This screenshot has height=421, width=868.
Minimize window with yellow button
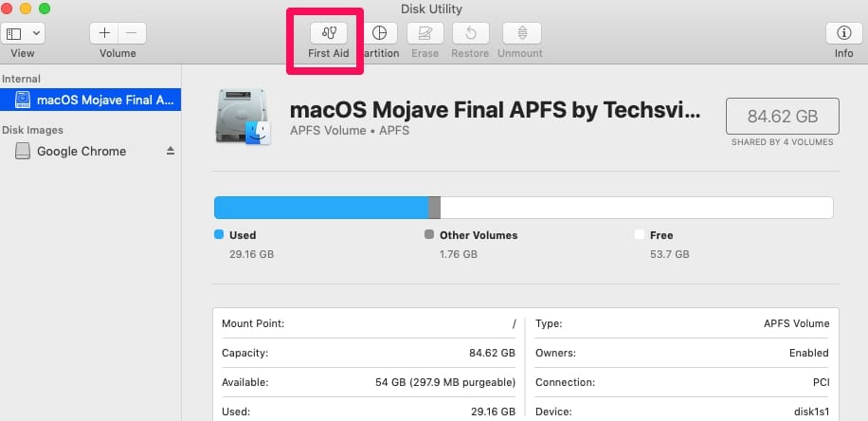coord(25,9)
